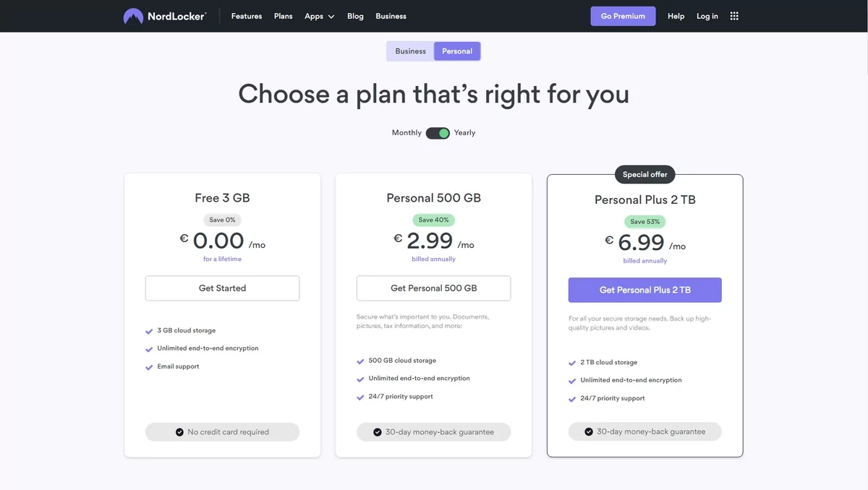Select the Personal plans toggle
Image resolution: width=868 pixels, height=490 pixels.
457,51
